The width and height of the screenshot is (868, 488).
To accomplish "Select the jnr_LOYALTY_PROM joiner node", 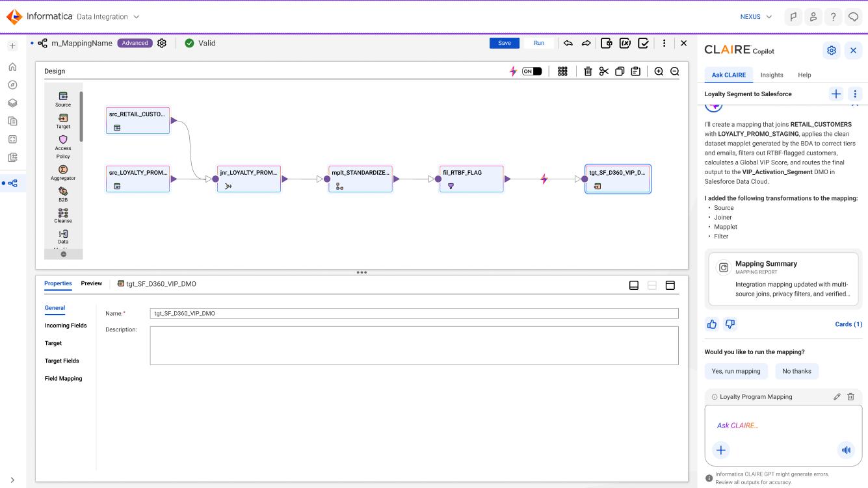I will [x=249, y=179].
